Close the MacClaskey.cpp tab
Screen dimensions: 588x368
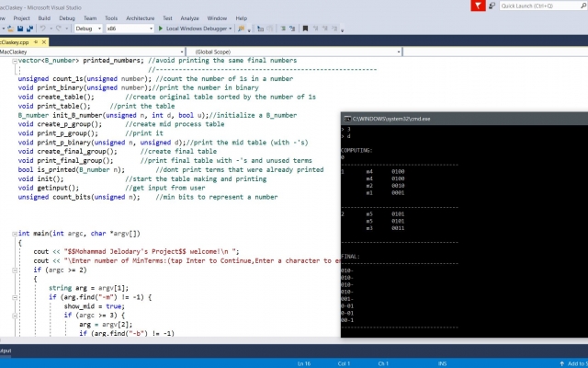click(x=44, y=42)
